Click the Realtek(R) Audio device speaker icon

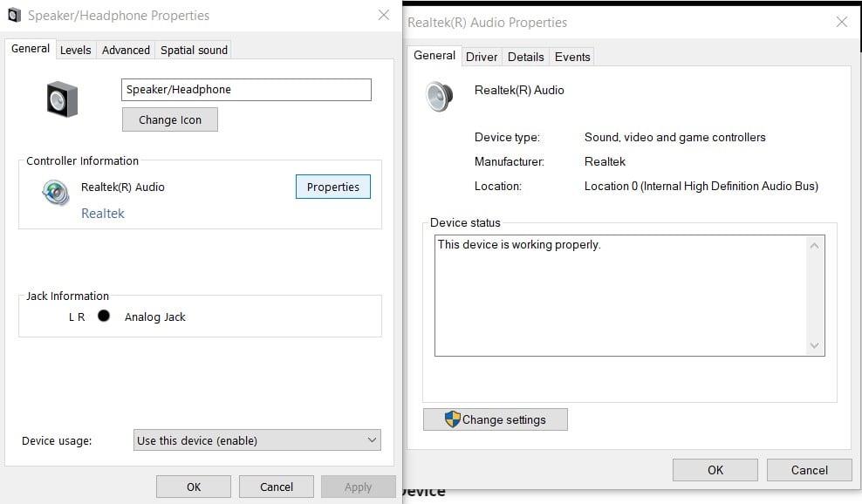pyautogui.click(x=438, y=96)
